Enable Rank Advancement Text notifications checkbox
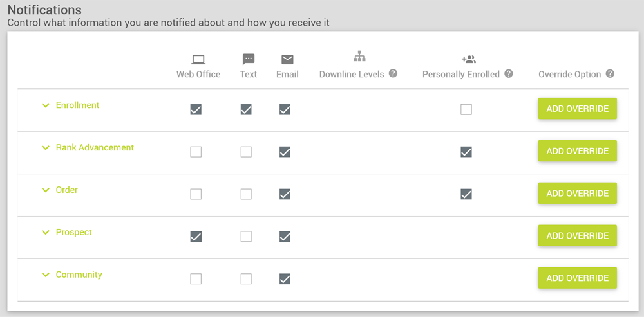This screenshot has width=644, height=317. [246, 152]
